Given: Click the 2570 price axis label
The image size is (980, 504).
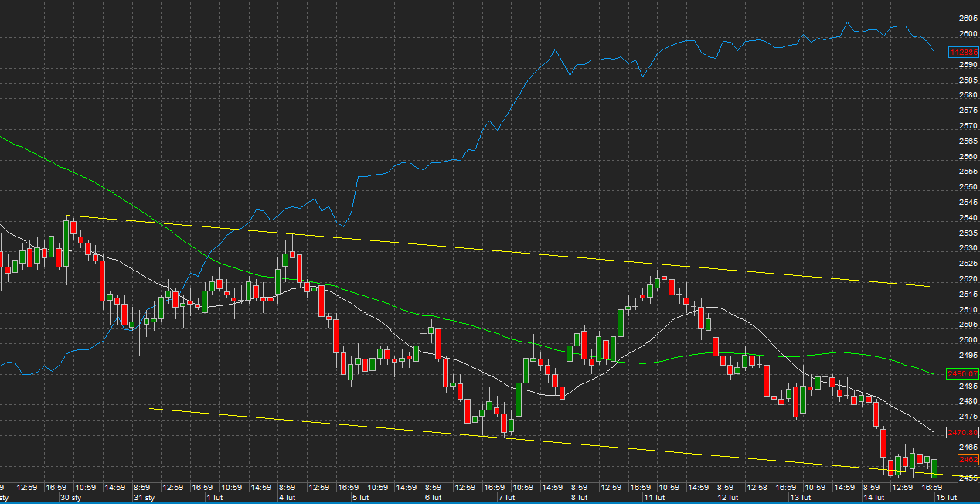Looking at the screenshot, I should click(x=968, y=126).
